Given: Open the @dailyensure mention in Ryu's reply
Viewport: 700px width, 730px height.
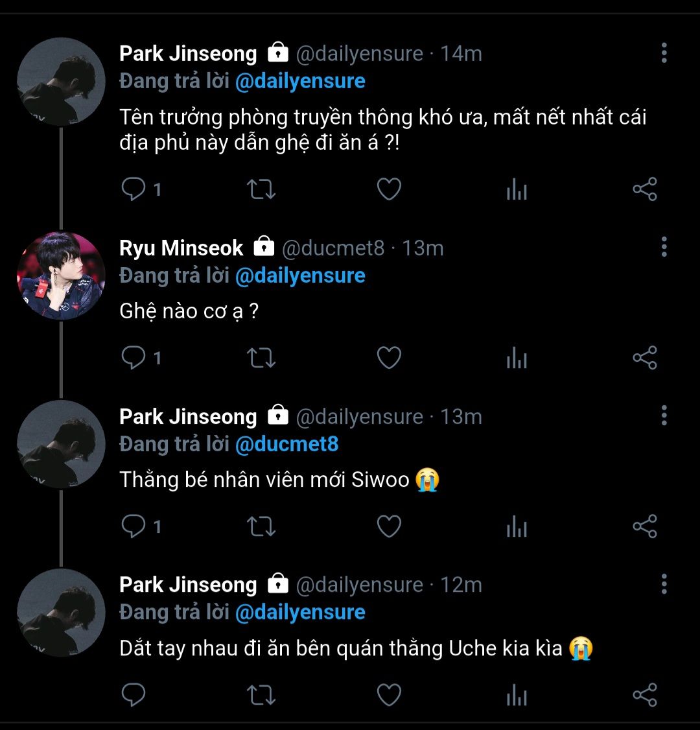Looking at the screenshot, I should pos(299,276).
